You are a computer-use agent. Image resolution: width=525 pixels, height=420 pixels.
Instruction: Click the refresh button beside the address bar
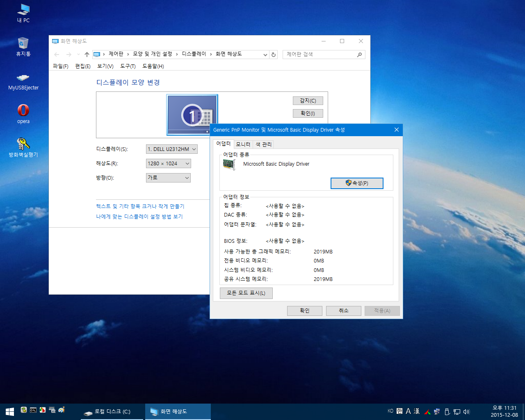(x=274, y=55)
